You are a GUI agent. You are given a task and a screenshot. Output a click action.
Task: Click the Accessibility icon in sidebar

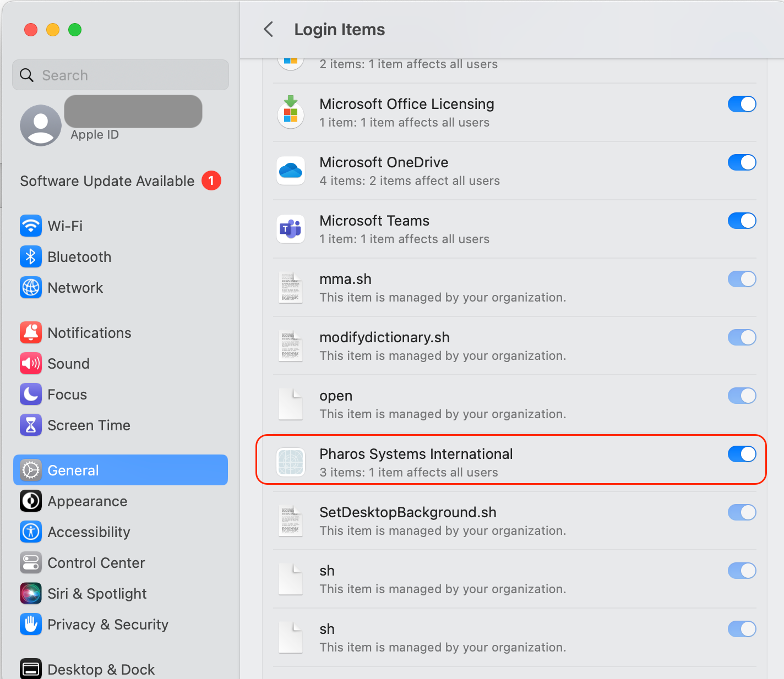(31, 532)
